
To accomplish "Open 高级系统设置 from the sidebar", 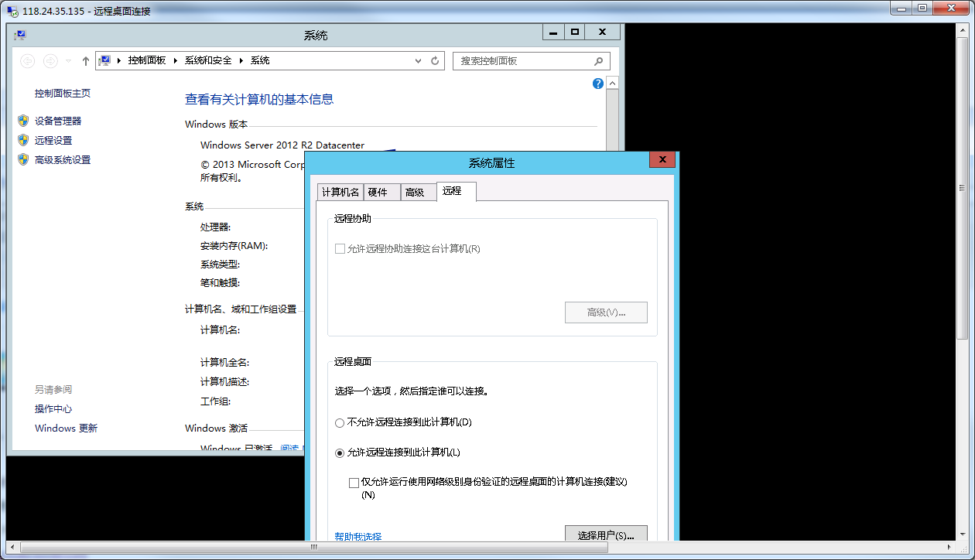I will (63, 159).
